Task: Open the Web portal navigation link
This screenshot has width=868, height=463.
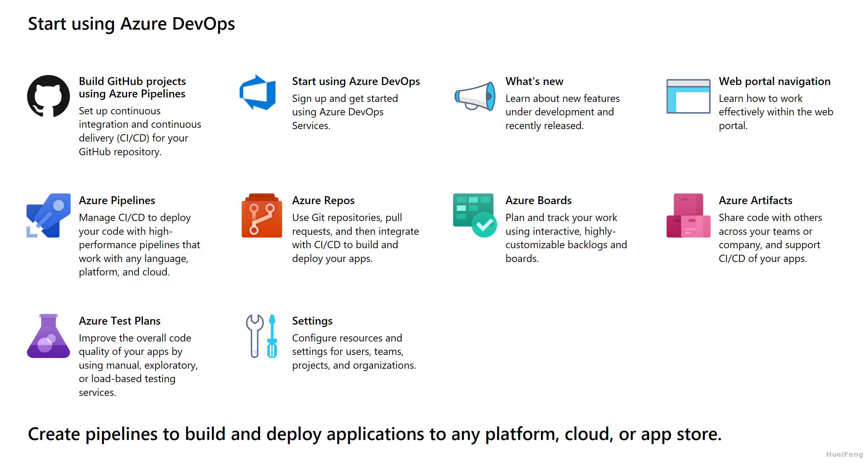Action: (x=775, y=81)
